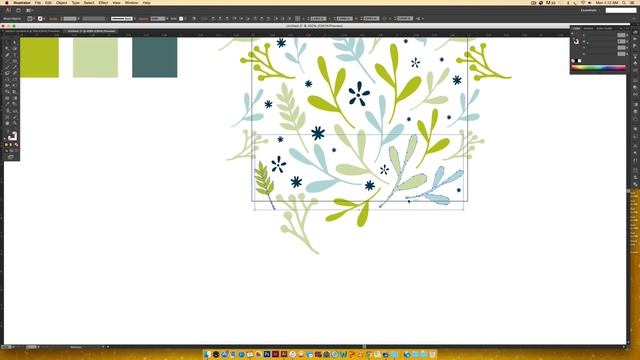Image resolution: width=640 pixels, height=360 pixels.
Task: Click the white swatch in the Color panel
Action: point(580,61)
